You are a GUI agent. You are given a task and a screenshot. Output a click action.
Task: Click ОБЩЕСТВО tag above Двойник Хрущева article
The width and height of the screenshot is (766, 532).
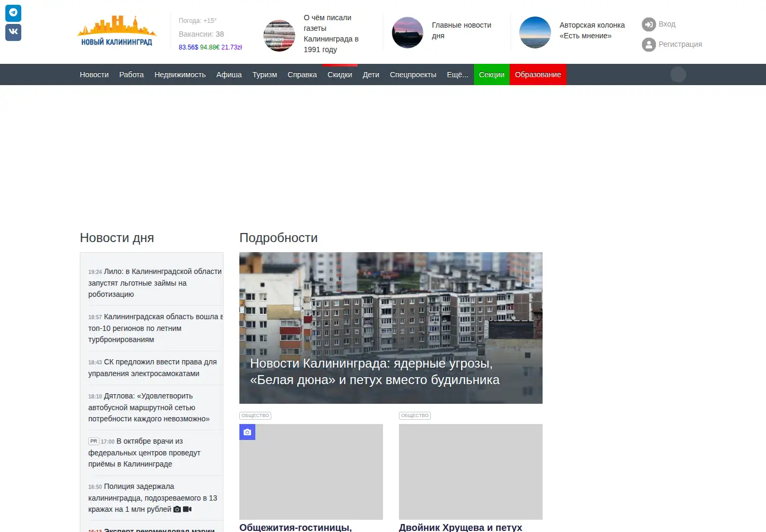point(415,415)
